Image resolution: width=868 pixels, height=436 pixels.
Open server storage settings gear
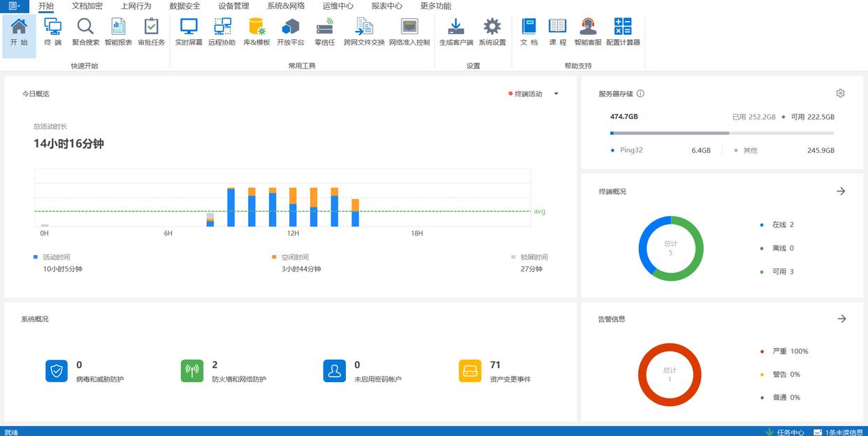pyautogui.click(x=840, y=94)
